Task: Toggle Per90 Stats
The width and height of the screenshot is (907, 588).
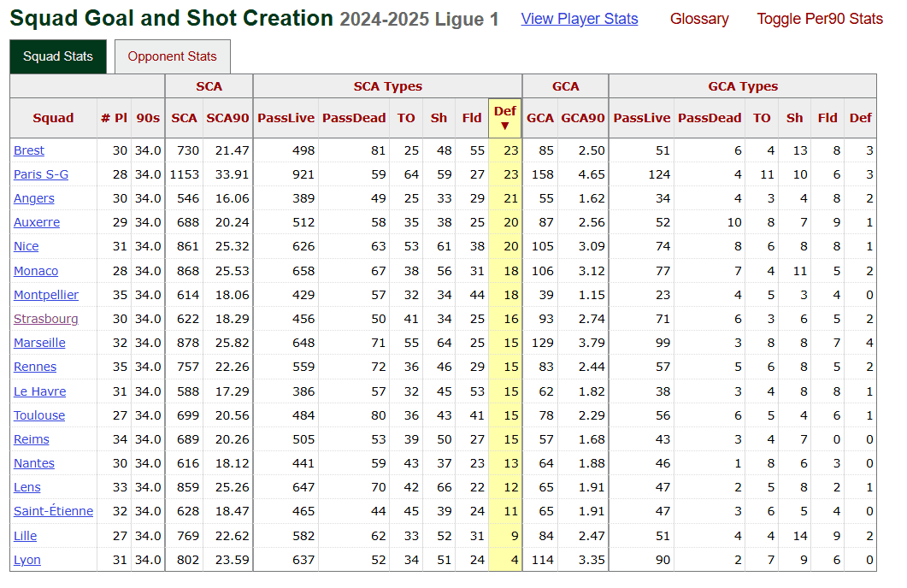Action: (819, 19)
